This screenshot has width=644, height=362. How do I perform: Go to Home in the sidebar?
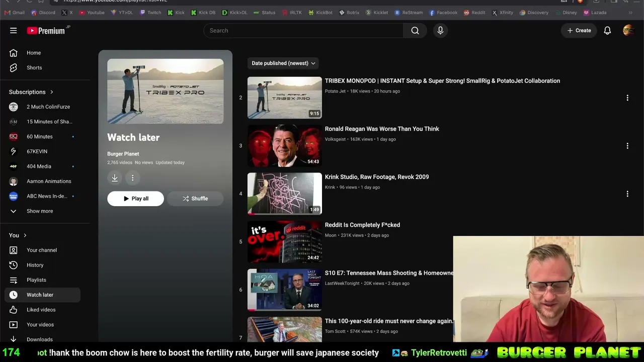coord(43,53)
